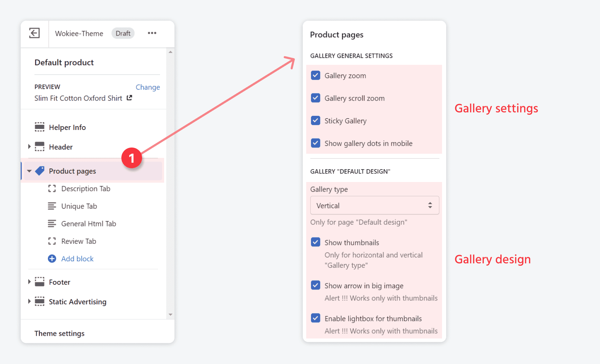
Task: Open Theme settings
Action: coord(59,333)
